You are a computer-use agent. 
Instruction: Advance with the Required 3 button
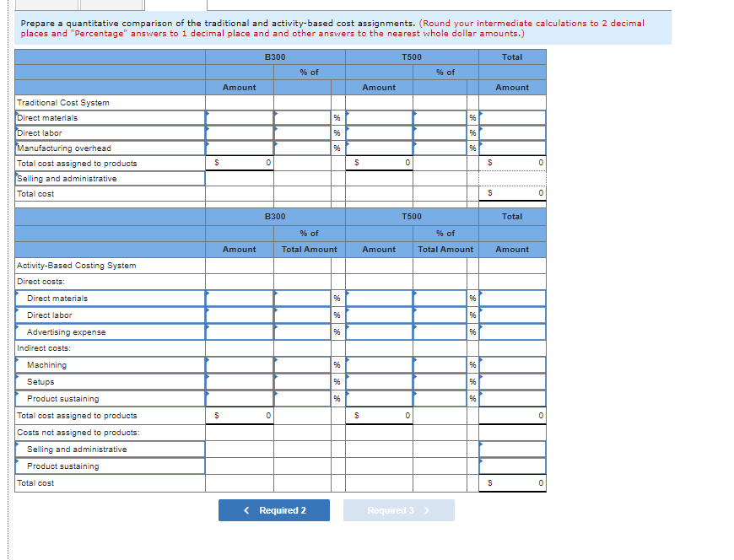point(399,510)
